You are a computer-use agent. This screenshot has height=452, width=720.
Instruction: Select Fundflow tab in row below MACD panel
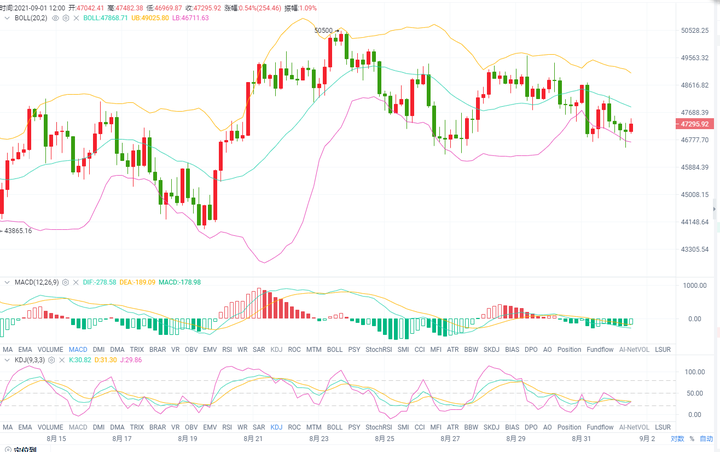(x=600, y=350)
